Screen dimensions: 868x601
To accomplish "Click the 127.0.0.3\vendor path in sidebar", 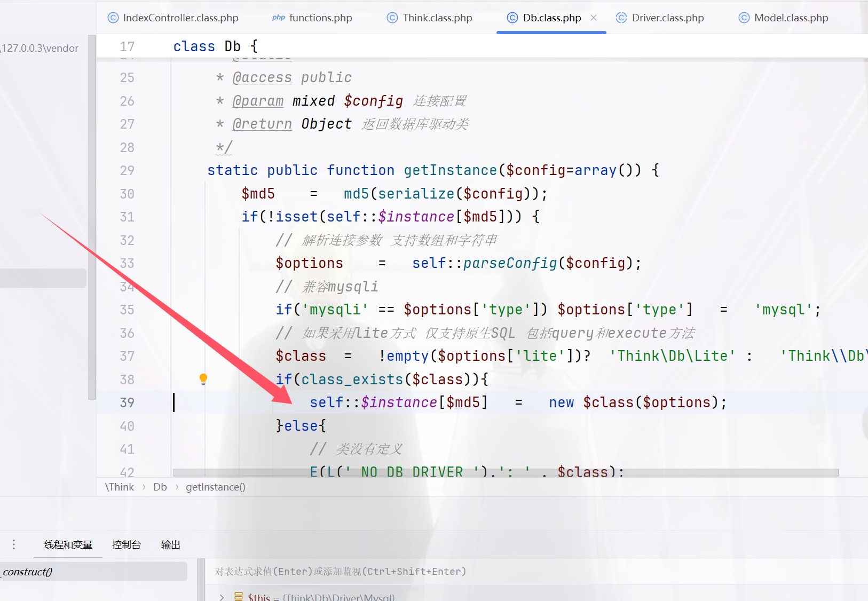I will [40, 48].
